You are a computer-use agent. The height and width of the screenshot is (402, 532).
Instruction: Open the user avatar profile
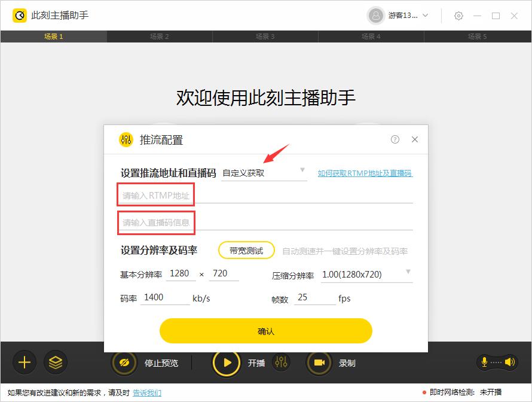click(x=375, y=16)
